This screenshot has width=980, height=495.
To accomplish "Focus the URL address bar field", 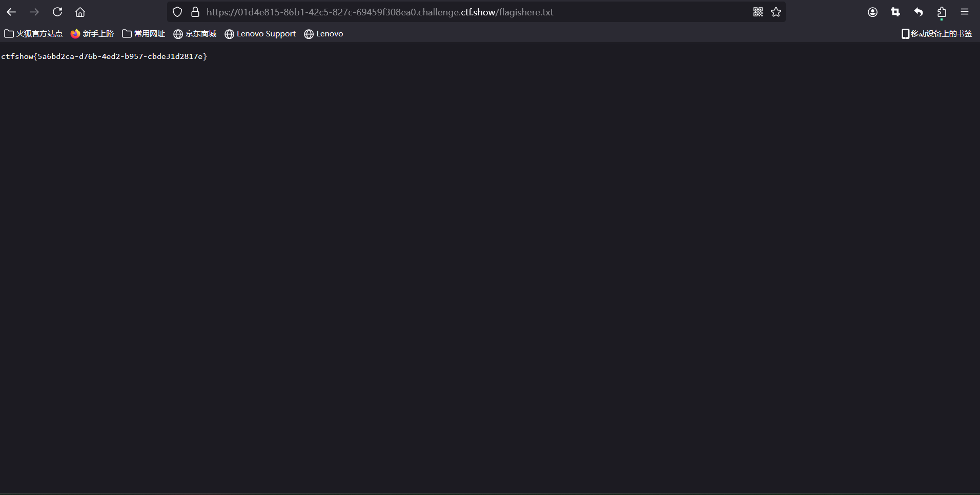I will 461,12.
